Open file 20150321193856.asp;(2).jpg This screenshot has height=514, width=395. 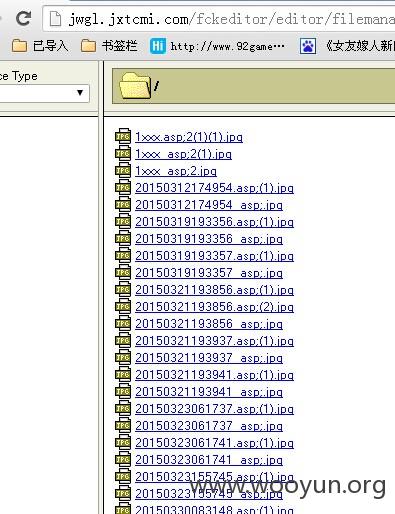point(214,307)
